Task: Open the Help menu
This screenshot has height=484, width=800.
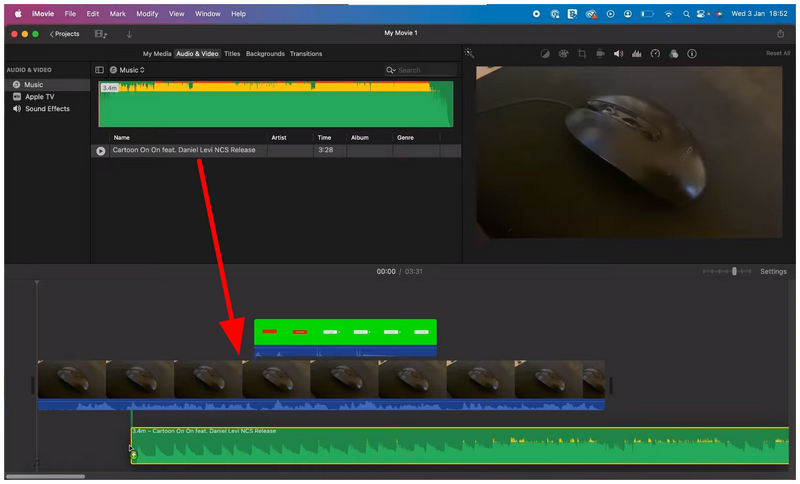Action: tap(238, 14)
